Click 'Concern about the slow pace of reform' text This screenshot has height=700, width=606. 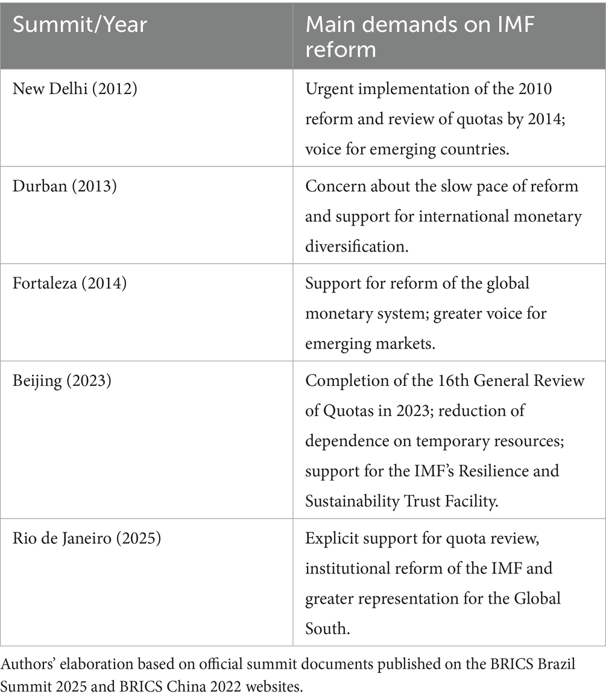441,186
